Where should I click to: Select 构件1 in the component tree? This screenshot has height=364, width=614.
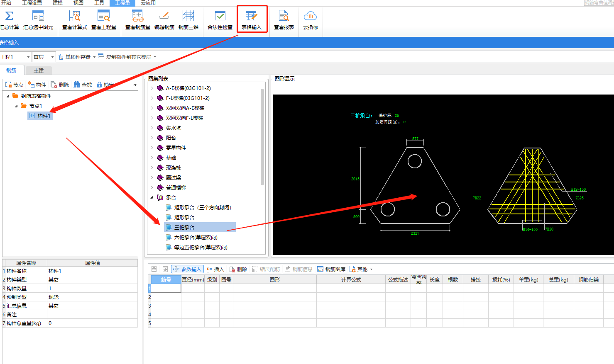pos(40,116)
